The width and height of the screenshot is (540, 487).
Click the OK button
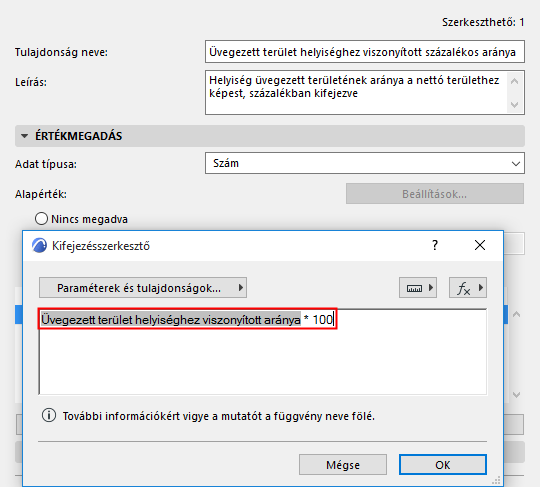coord(443,465)
